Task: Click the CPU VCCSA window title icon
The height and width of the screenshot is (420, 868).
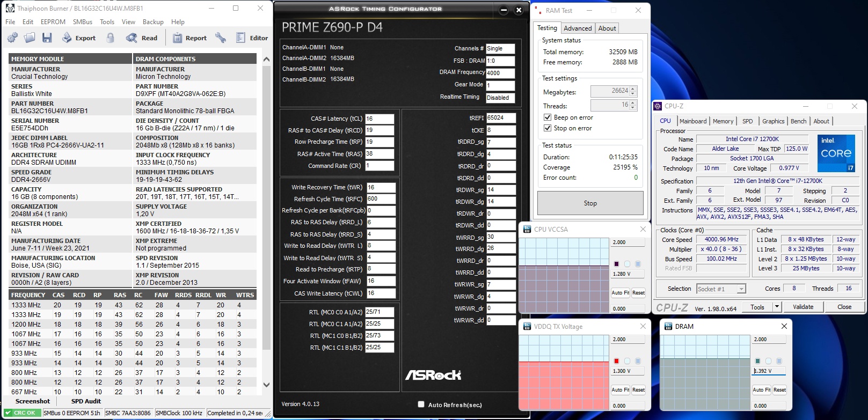Action: (527, 229)
